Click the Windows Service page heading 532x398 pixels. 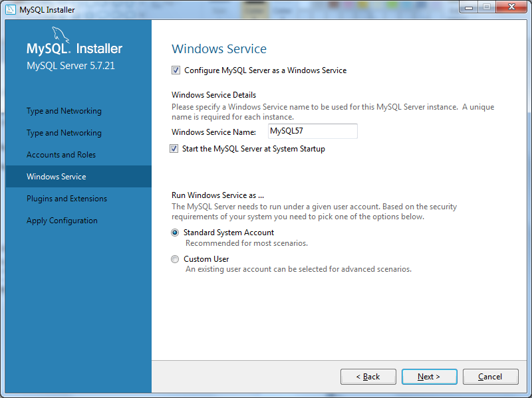219,49
